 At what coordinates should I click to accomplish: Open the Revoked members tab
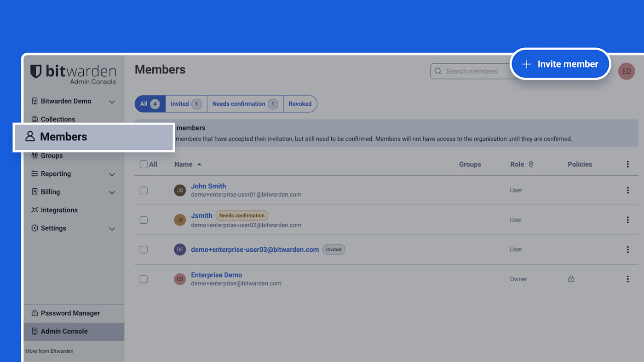[300, 103]
